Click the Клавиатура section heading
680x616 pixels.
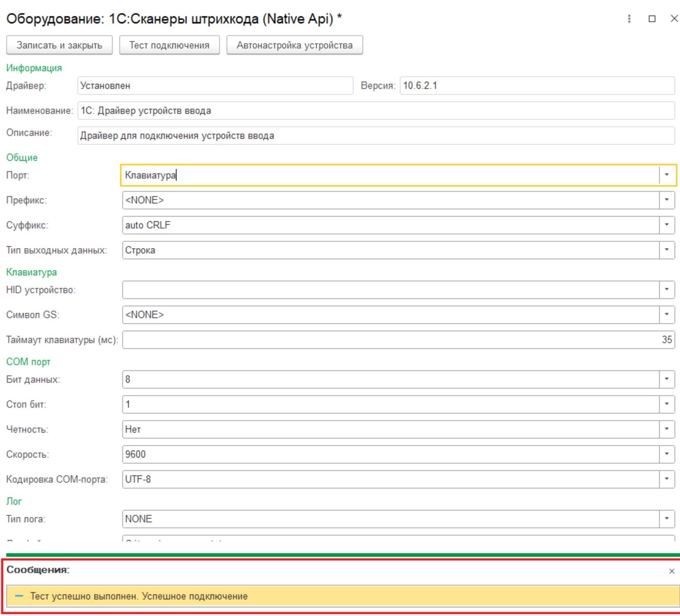click(x=32, y=272)
